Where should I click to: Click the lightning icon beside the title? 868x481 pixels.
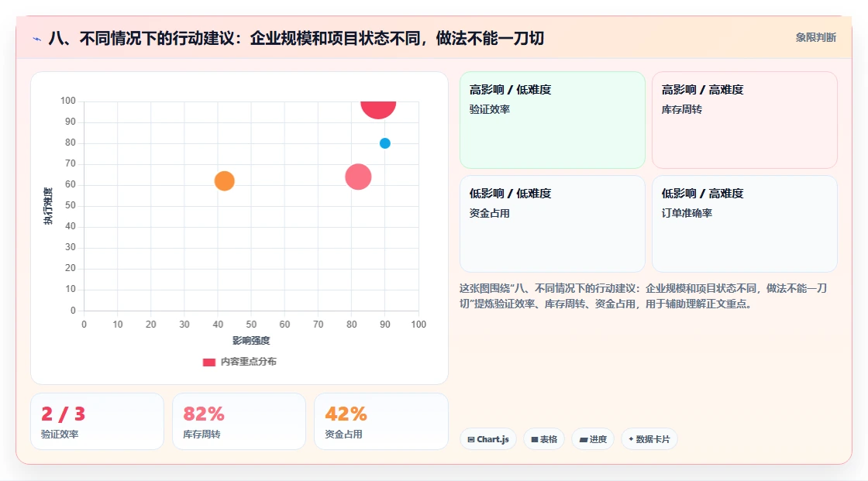37,39
